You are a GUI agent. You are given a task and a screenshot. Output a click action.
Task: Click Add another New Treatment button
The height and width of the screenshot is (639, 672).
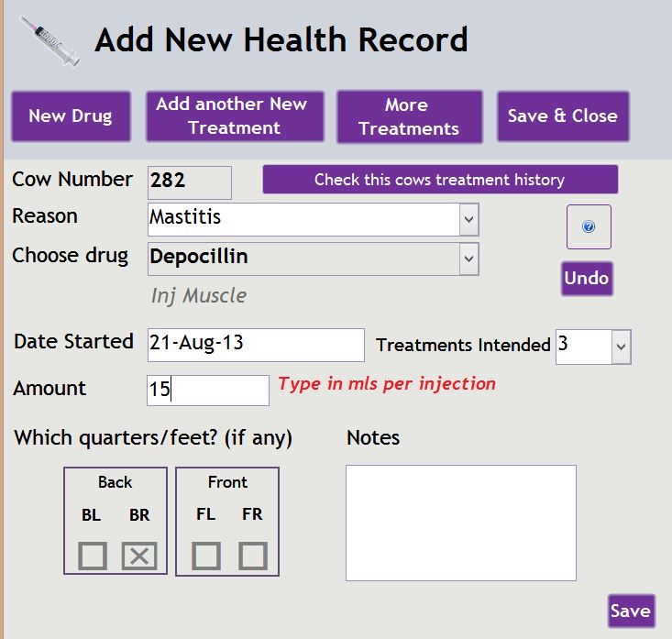click(x=235, y=116)
